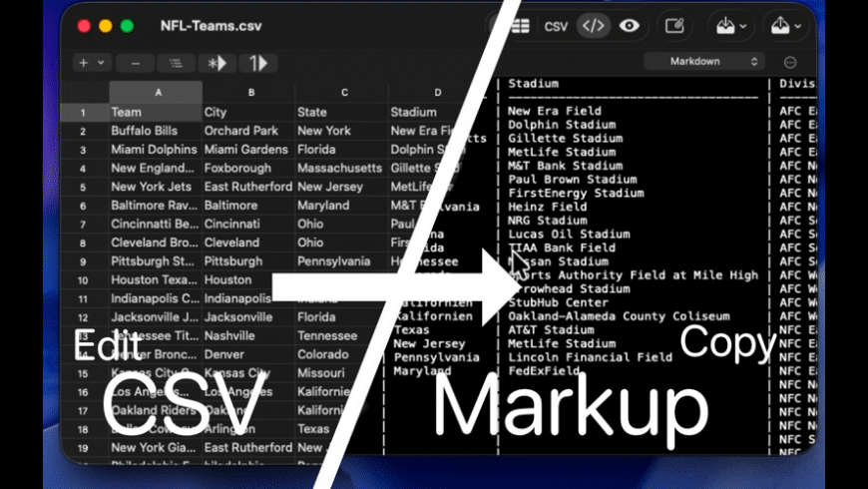868x489 pixels.
Task: Open the edit note compose icon
Action: (674, 26)
